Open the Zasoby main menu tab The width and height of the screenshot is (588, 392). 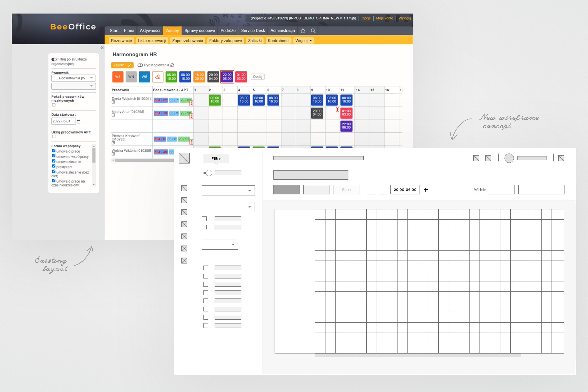point(172,31)
